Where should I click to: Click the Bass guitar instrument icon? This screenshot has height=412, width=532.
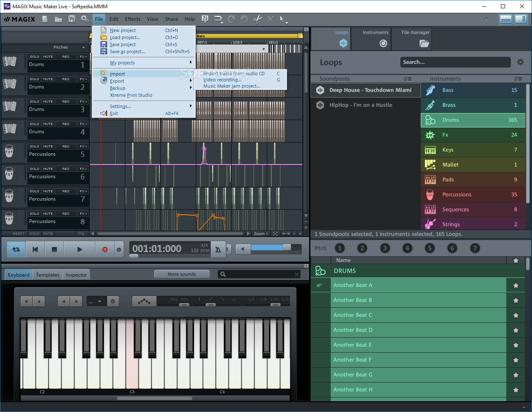430,90
